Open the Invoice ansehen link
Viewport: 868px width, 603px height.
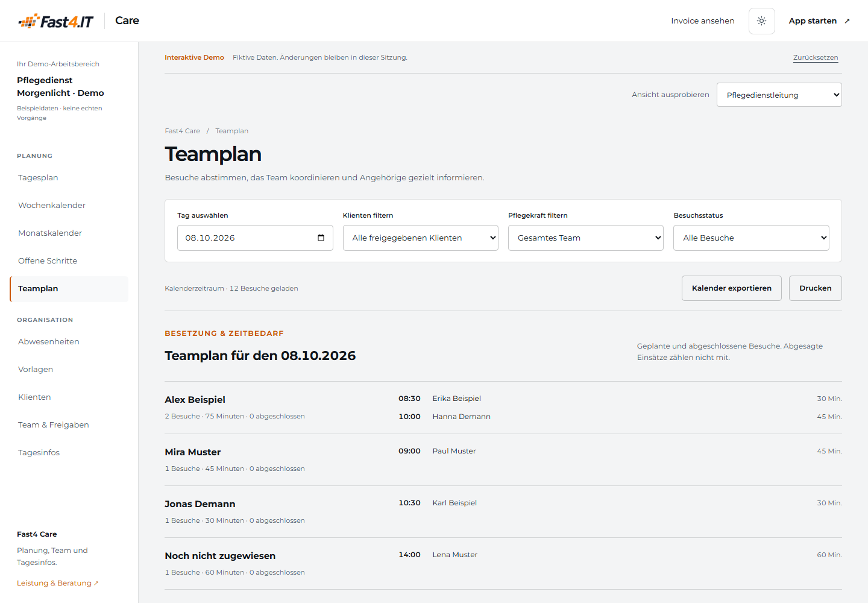(703, 21)
